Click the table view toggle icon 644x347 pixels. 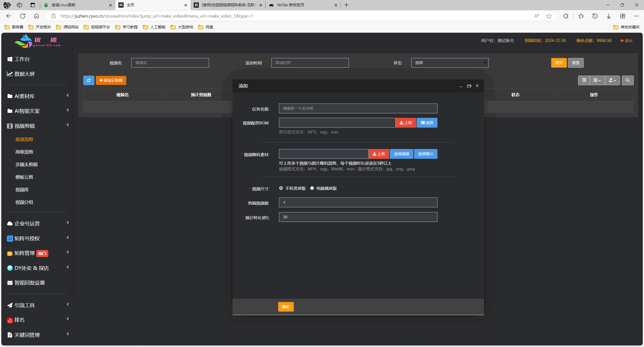pos(584,80)
